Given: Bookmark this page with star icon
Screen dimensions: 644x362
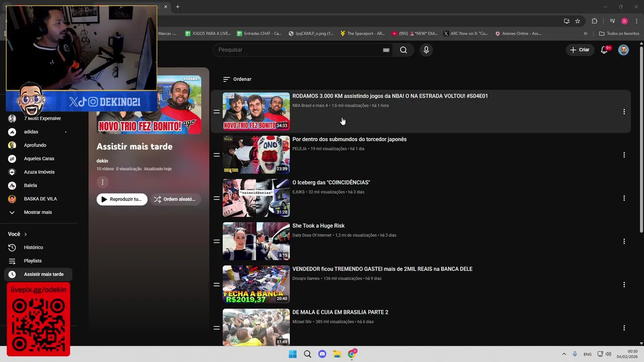Looking at the screenshot, I should click(578, 21).
